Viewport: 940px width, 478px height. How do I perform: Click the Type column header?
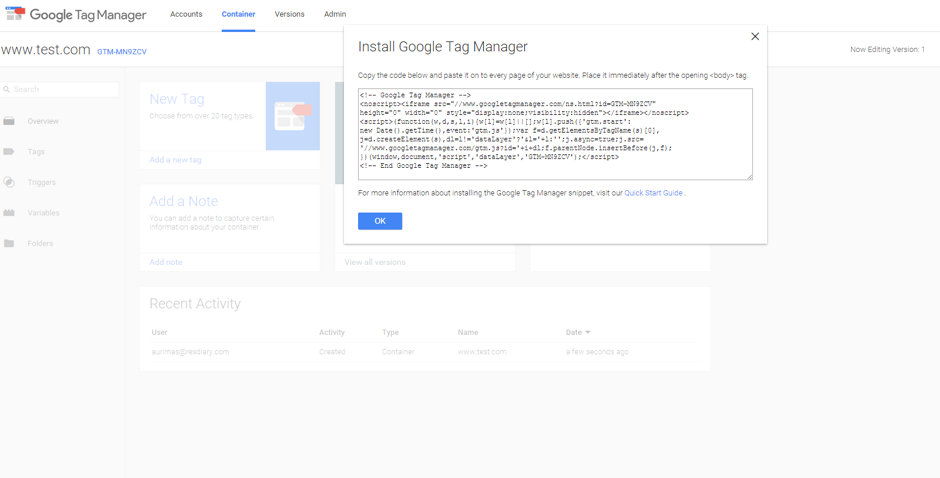[x=390, y=332]
